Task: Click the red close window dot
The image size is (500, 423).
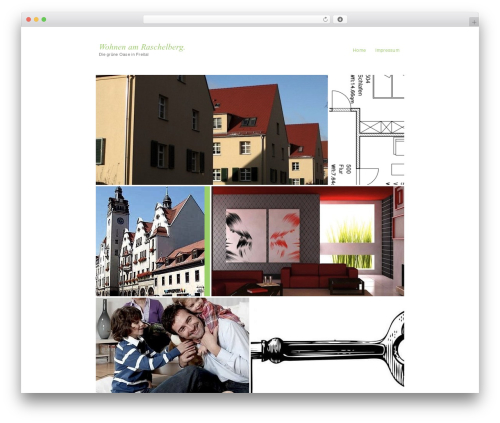Action: pyautogui.click(x=29, y=19)
